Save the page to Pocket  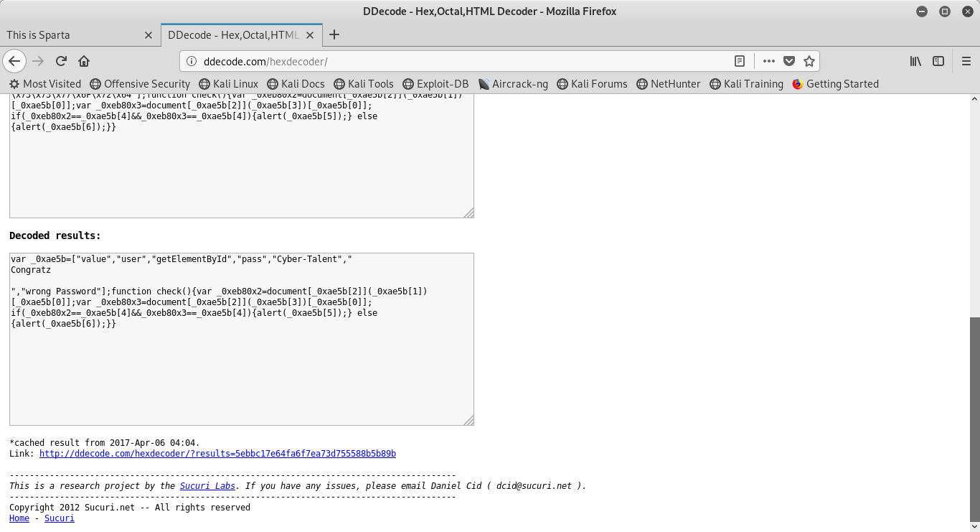(x=789, y=61)
